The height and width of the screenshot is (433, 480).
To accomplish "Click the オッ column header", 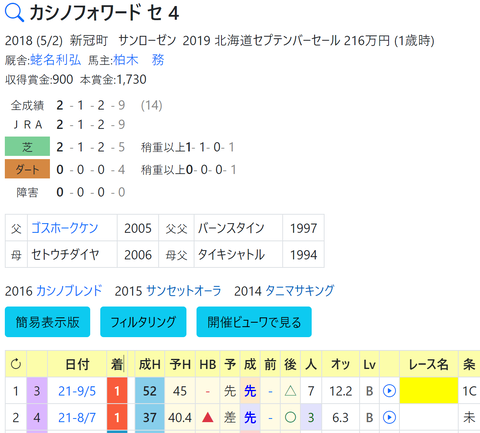I will pyautogui.click(x=340, y=364).
